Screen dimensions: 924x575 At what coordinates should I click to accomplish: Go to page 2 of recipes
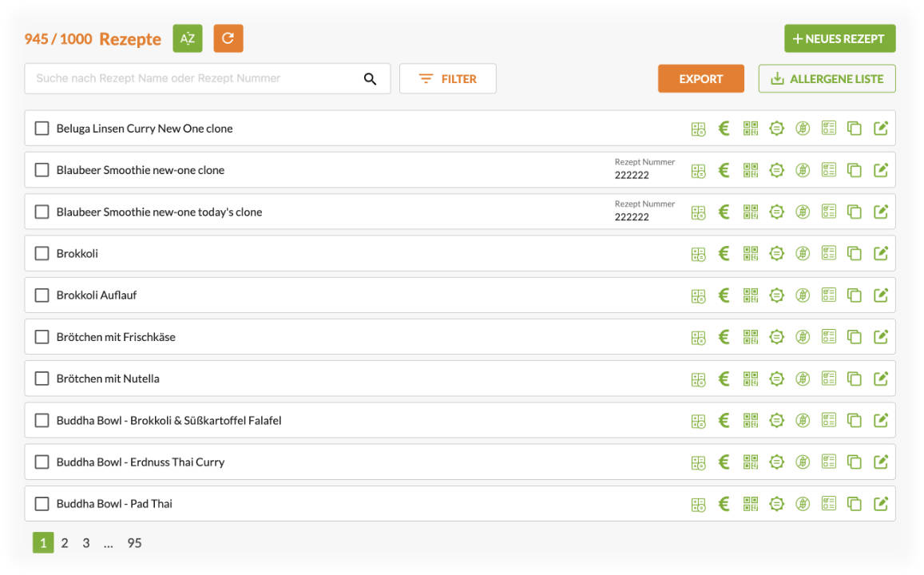[65, 543]
